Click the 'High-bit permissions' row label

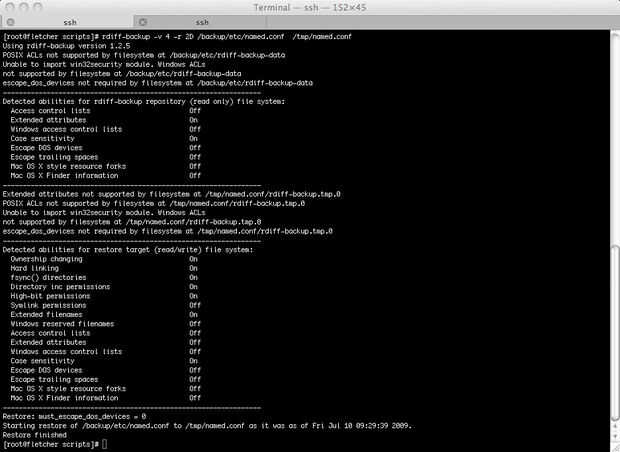tap(51, 296)
